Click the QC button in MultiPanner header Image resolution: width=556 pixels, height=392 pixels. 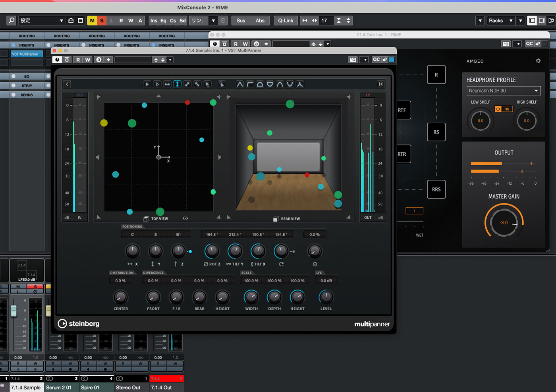[x=376, y=60]
